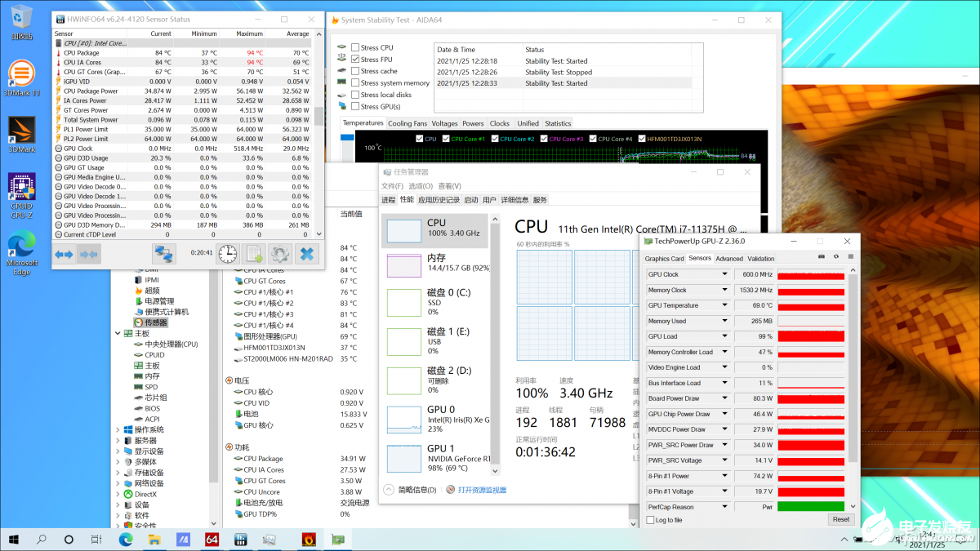This screenshot has height=551, width=980.
Task: Open HWiNFO sensor settings gear icon
Action: point(280,254)
